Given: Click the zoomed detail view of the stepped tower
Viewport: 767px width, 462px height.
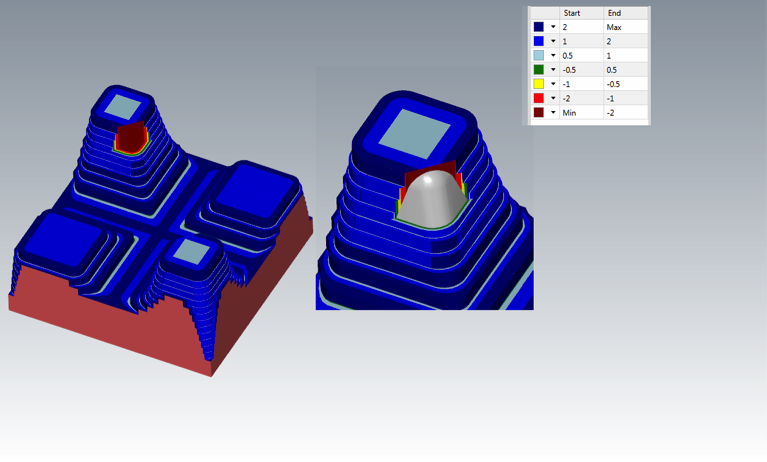Looking at the screenshot, I should pos(425,188).
